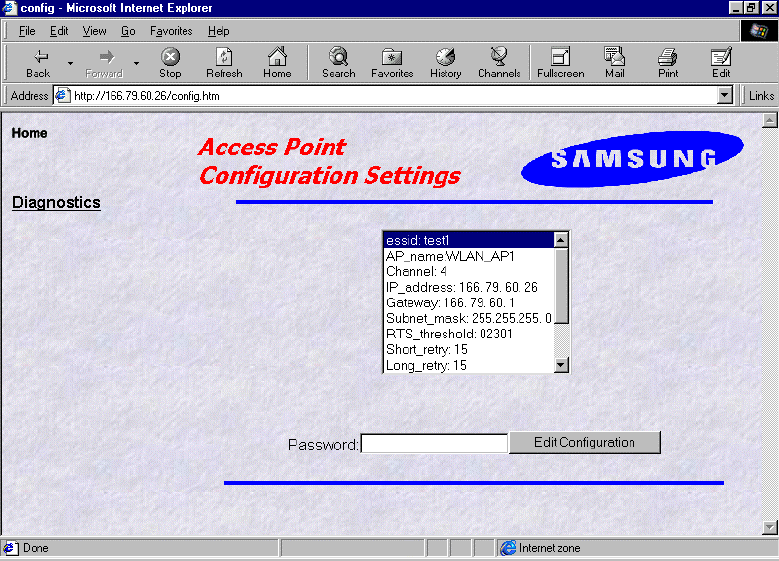Image resolution: width=779 pixels, height=561 pixels.
Task: Select the Long_retry: 15 entry
Action: point(468,365)
